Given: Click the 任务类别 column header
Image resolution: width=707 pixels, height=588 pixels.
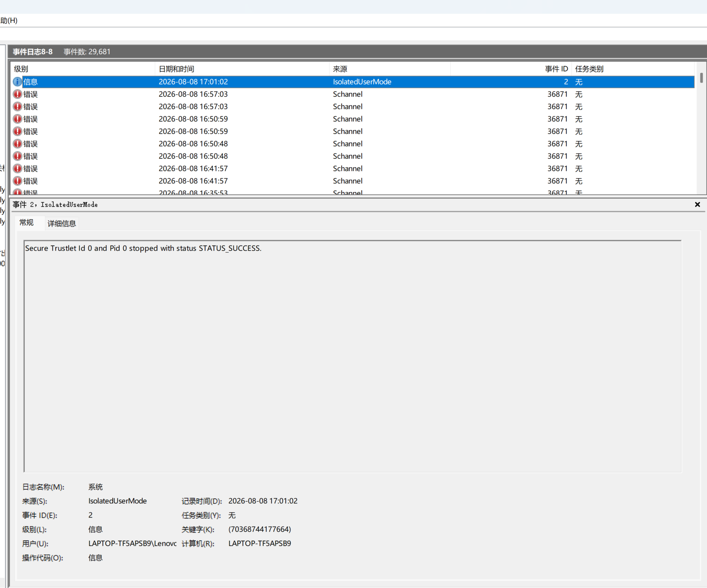Looking at the screenshot, I should click(x=633, y=69).
